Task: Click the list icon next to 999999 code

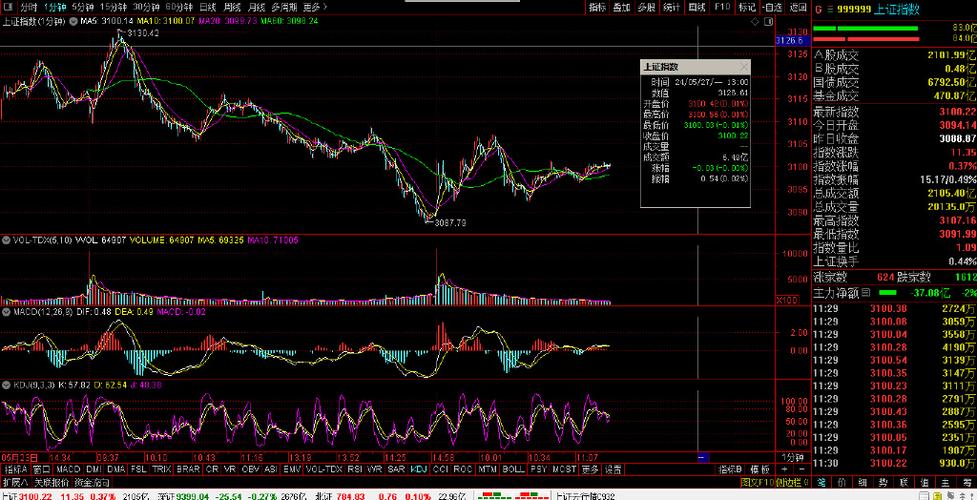Action: tap(829, 8)
